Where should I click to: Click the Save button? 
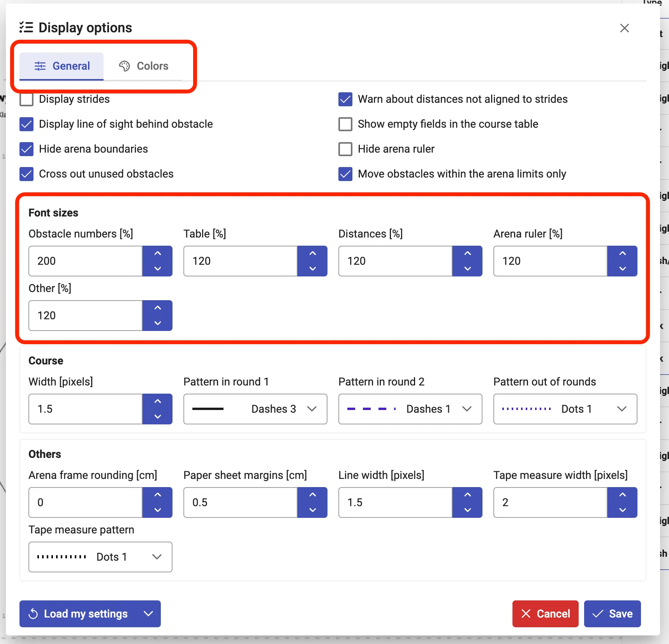click(612, 614)
